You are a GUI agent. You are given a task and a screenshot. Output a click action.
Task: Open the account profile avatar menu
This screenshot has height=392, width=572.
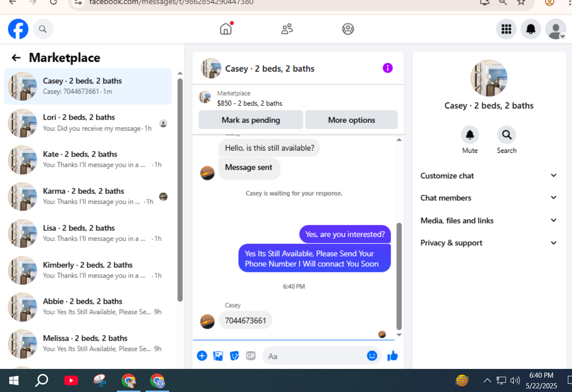pyautogui.click(x=555, y=29)
